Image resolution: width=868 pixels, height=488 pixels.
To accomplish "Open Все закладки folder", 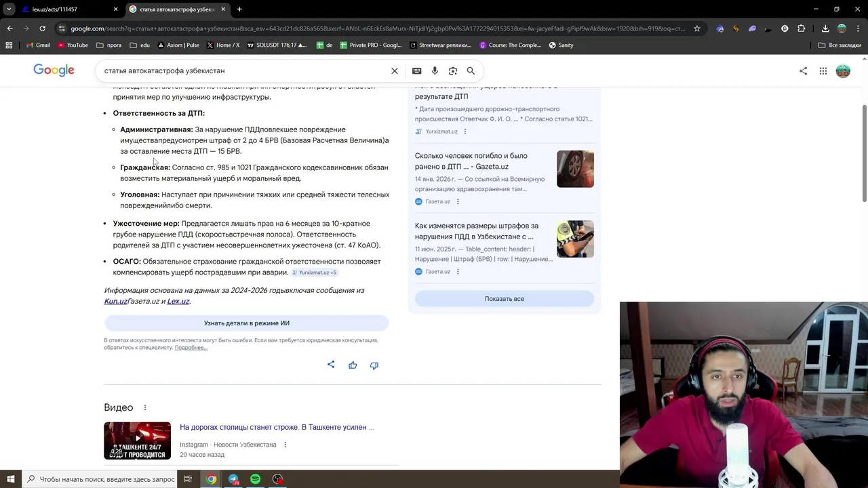I will (x=840, y=45).
